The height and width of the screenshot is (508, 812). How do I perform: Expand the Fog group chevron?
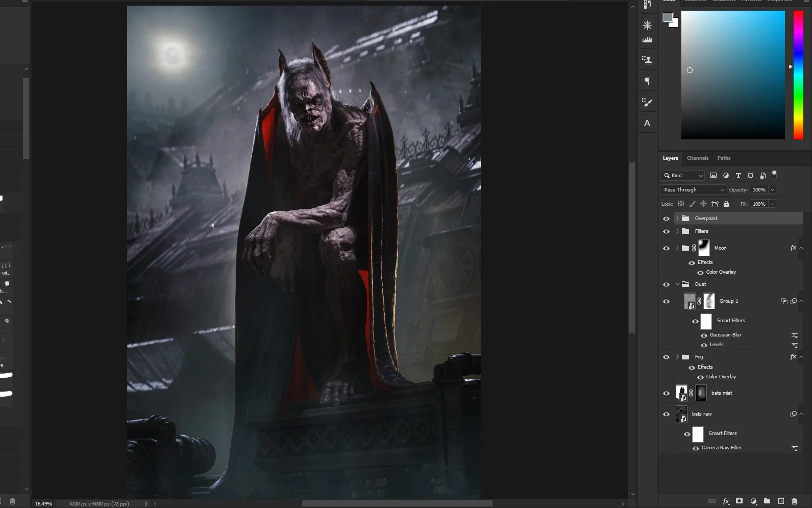pyautogui.click(x=677, y=357)
